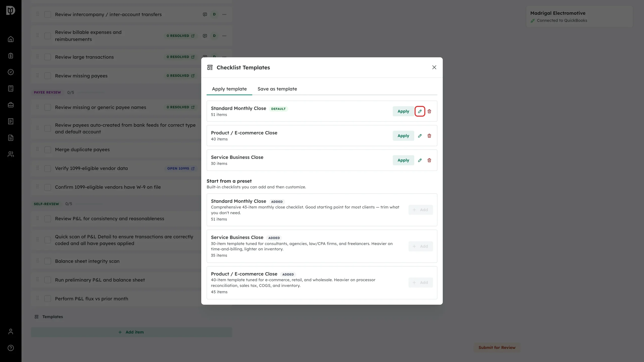Open the home icon in sidebar
The width and height of the screenshot is (644, 362).
(11, 39)
